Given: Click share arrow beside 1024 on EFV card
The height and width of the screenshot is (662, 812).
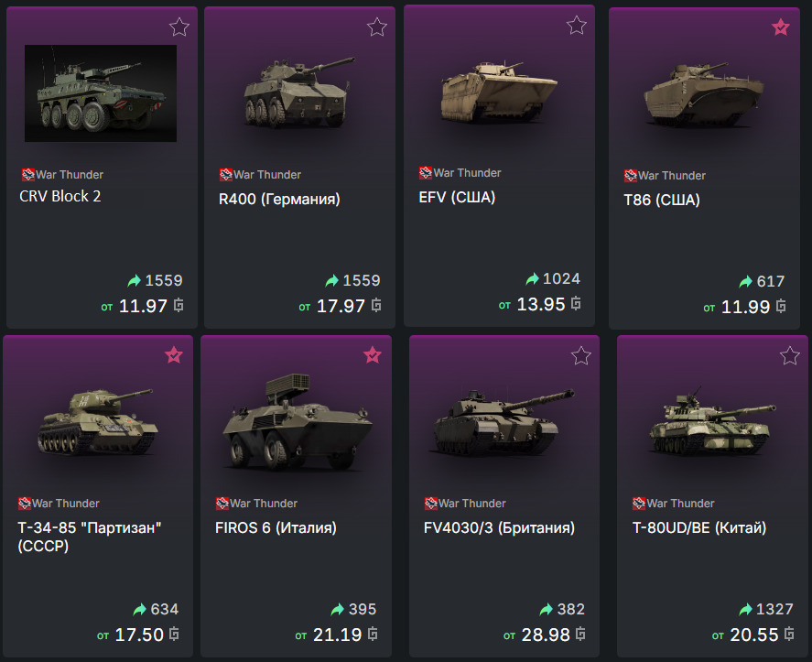Looking at the screenshot, I should coord(533,279).
